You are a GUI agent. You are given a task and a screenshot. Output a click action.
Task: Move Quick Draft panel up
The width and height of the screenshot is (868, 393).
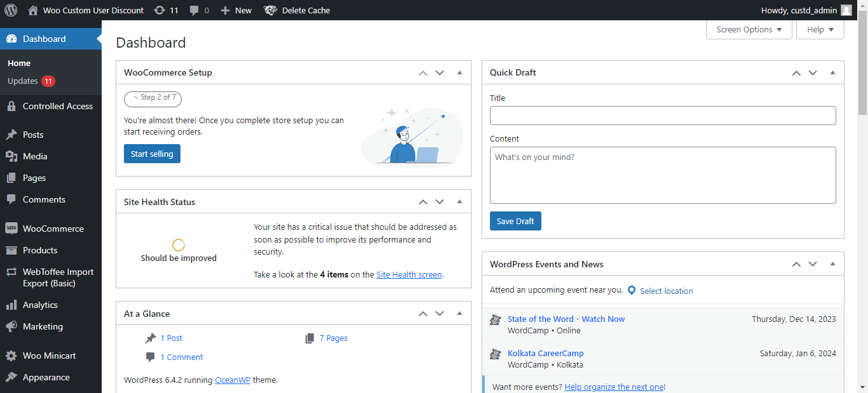[x=796, y=72]
